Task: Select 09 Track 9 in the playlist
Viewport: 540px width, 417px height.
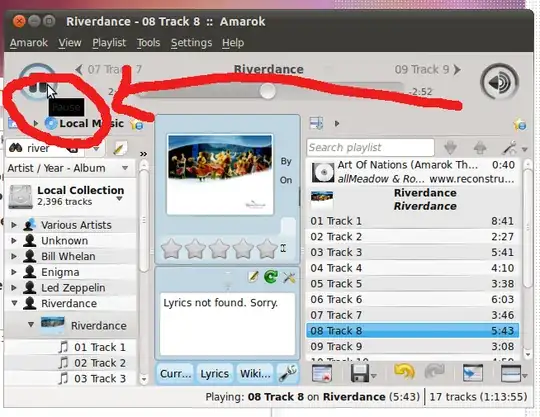Action: point(413,346)
